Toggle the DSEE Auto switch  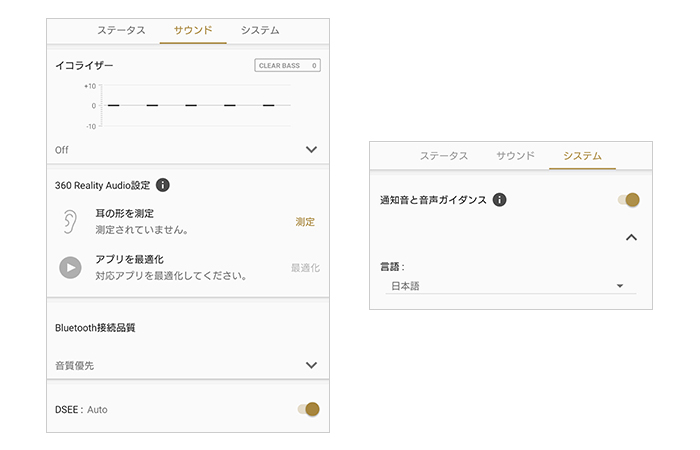point(309,409)
